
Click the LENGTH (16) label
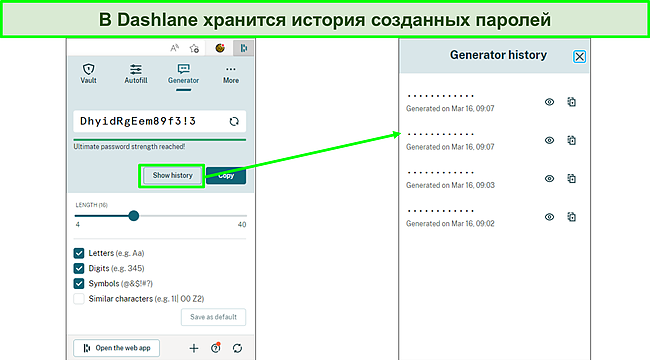92,205
